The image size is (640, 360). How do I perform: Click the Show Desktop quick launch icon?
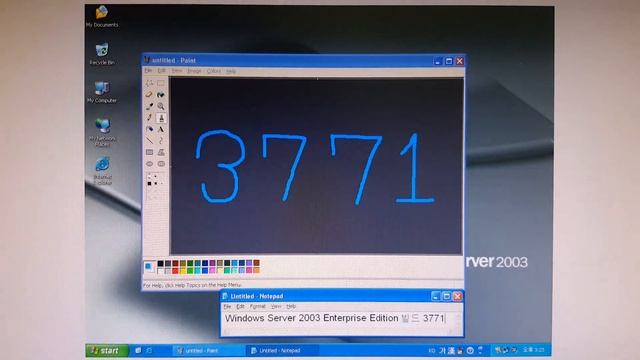[x=138, y=351]
